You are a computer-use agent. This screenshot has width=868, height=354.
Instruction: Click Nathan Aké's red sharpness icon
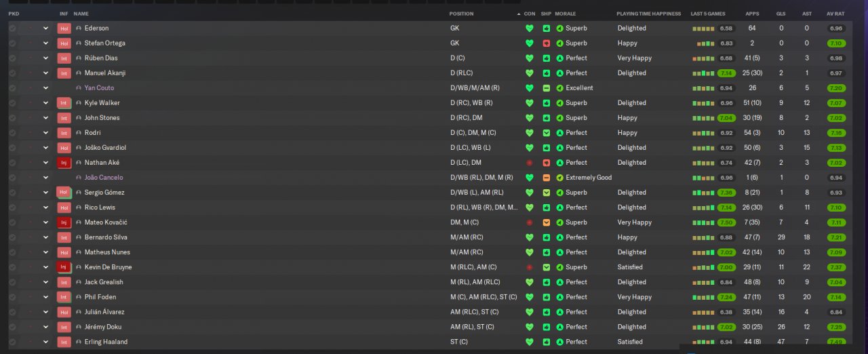pos(546,163)
